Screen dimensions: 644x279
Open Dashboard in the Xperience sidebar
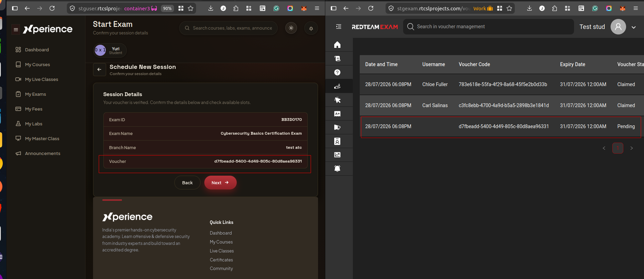pos(37,50)
